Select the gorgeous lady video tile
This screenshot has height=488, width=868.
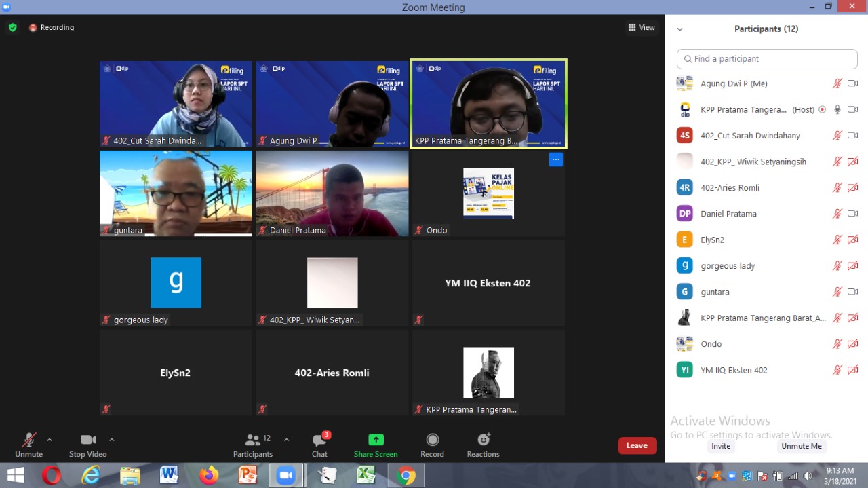176,283
